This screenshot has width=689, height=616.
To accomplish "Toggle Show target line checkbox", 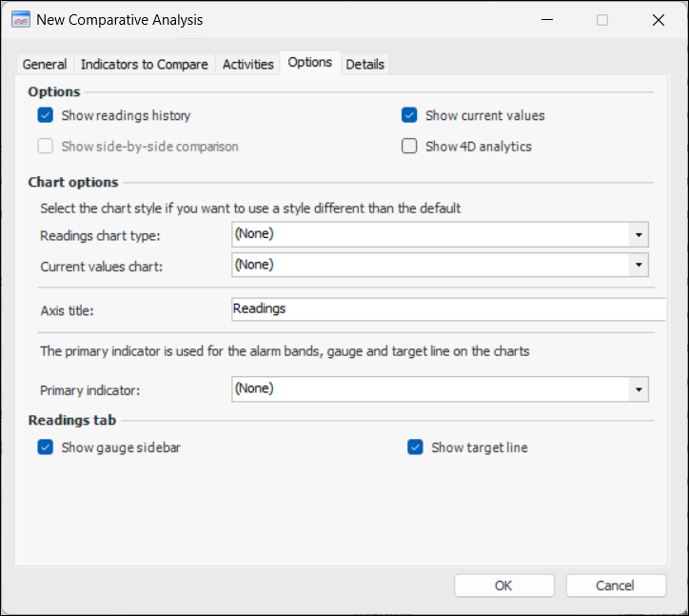I will coord(415,447).
